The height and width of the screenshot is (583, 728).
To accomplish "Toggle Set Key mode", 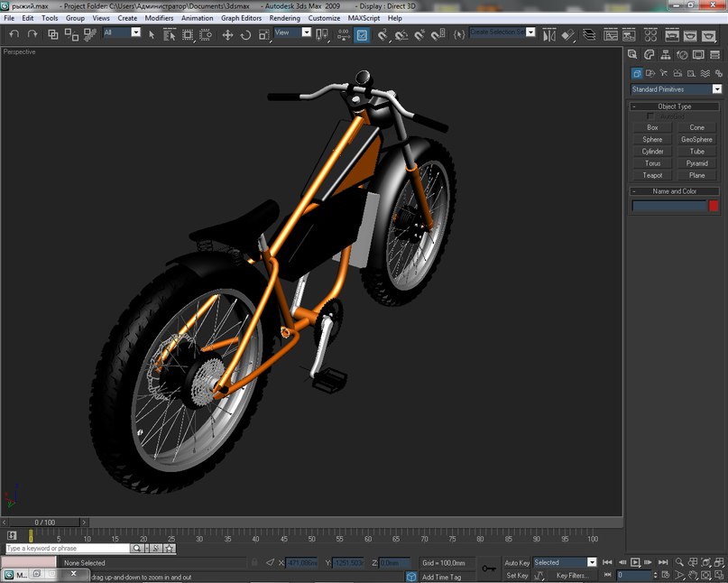I will (x=517, y=575).
